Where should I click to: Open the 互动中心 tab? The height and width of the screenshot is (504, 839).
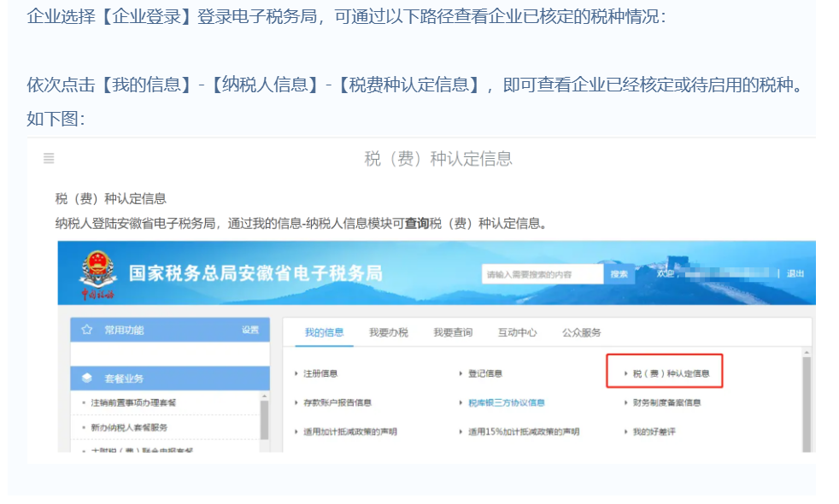pyautogui.click(x=517, y=332)
